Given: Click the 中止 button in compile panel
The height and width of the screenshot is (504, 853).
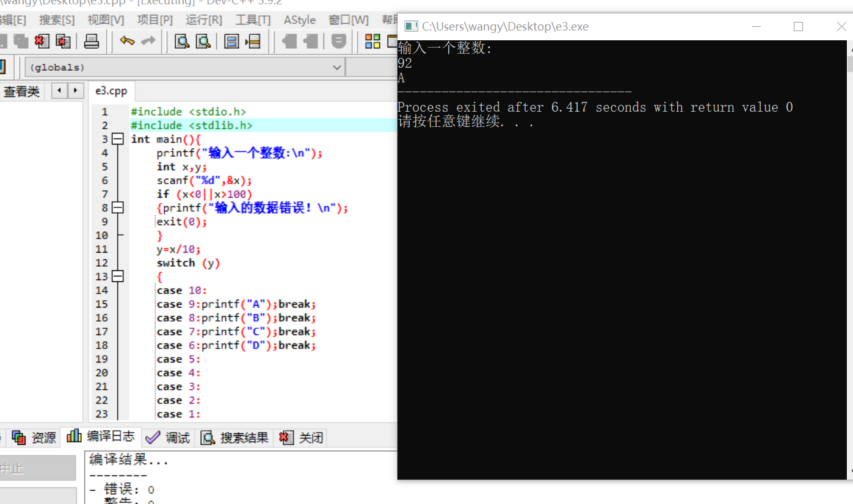Looking at the screenshot, I should pos(38,469).
